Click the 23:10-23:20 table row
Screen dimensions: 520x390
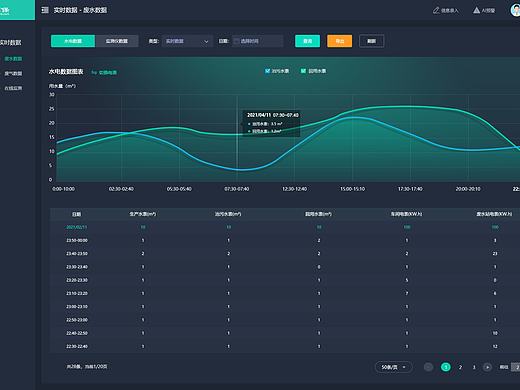(x=285, y=293)
